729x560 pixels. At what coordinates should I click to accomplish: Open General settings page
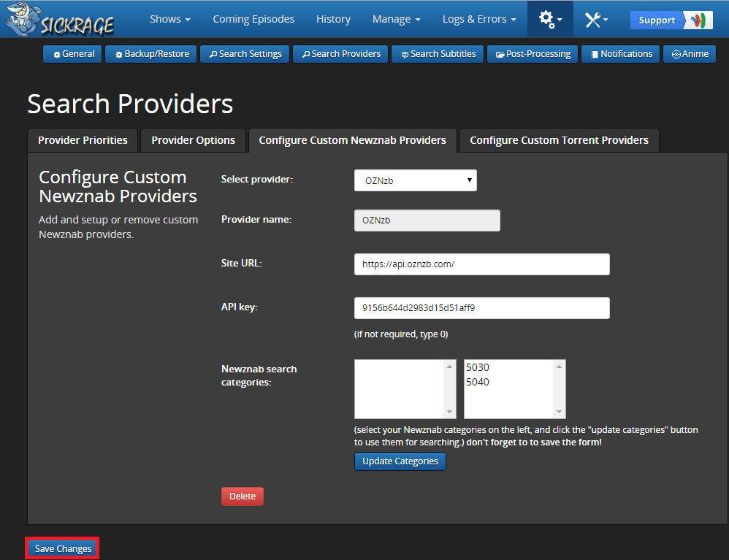(73, 54)
